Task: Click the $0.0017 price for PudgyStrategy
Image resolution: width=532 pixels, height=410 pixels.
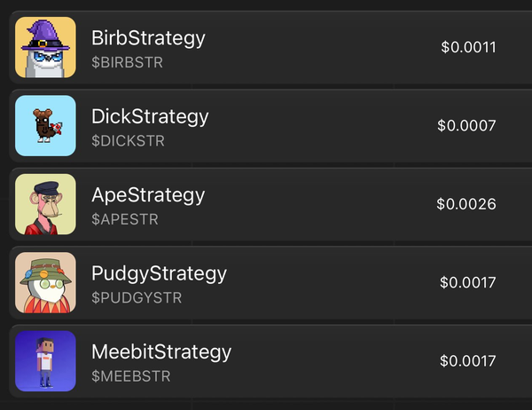Action: pos(467,283)
